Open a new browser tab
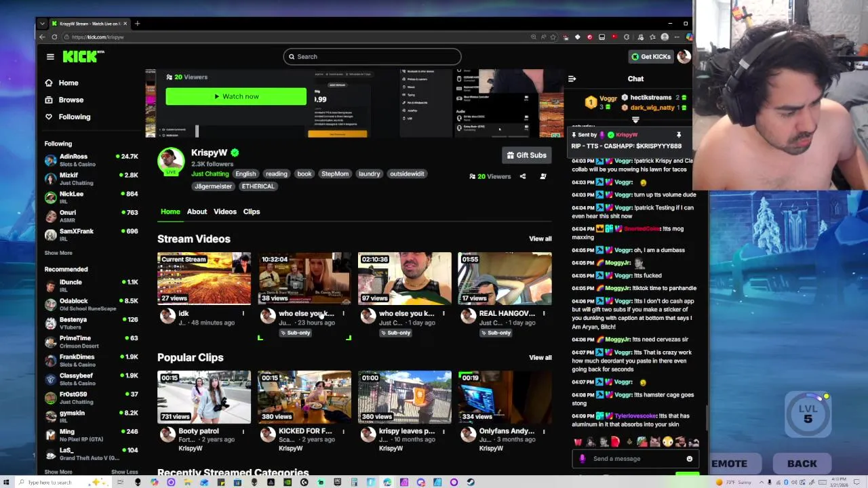Image resolution: width=868 pixels, height=488 pixels. [x=137, y=24]
